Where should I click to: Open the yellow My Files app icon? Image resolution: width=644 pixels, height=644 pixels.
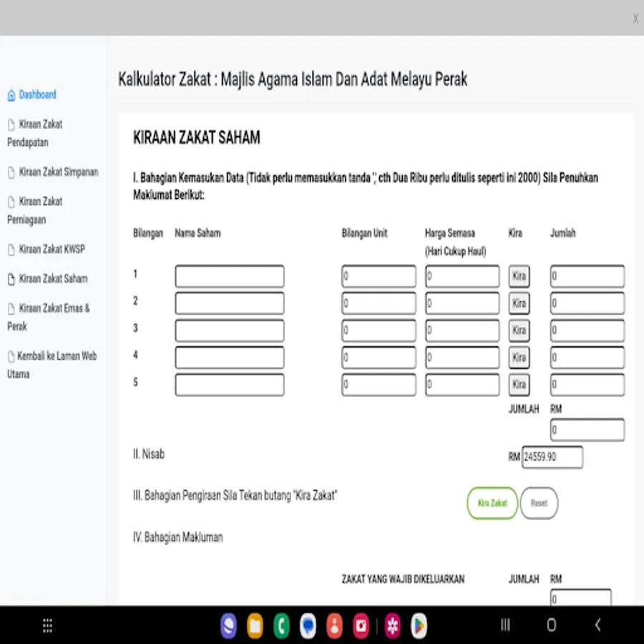[255, 625]
